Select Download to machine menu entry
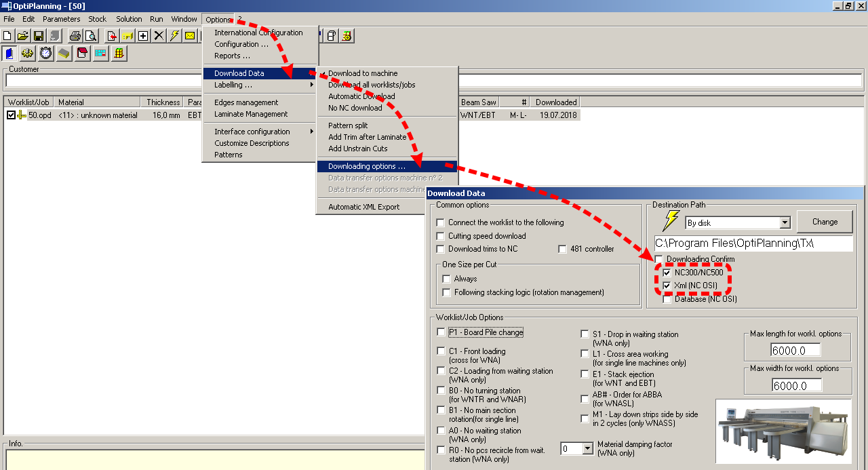Image resolution: width=868 pixels, height=470 pixels. tap(387, 73)
